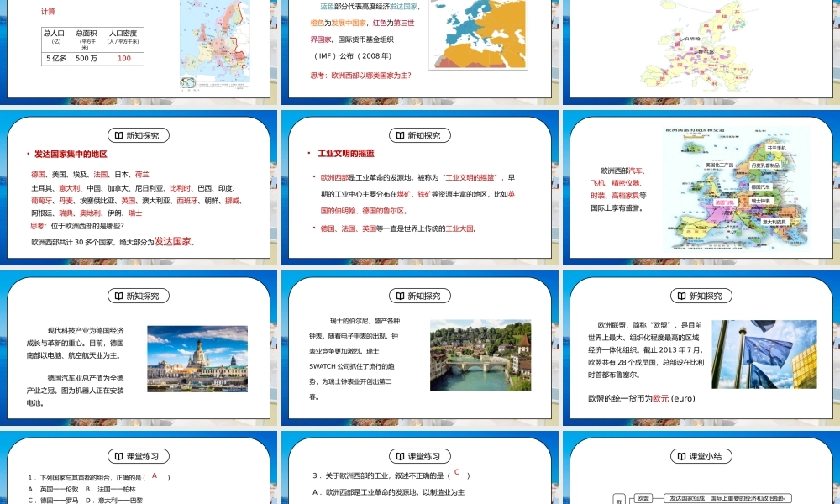Image resolution: width=840 pixels, height=504 pixels.
Task: Select the 新知探究 badge on the 瑞士伯尔尼 slide
Action: click(419, 296)
